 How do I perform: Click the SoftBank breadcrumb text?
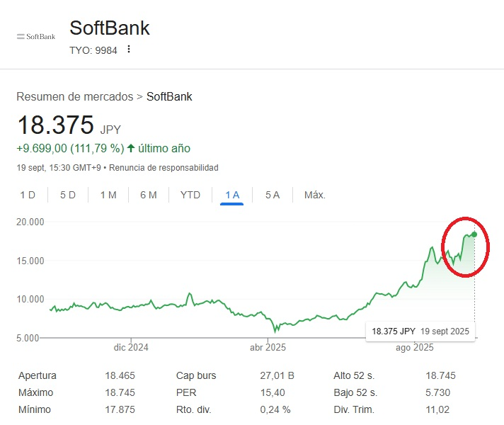pos(169,96)
